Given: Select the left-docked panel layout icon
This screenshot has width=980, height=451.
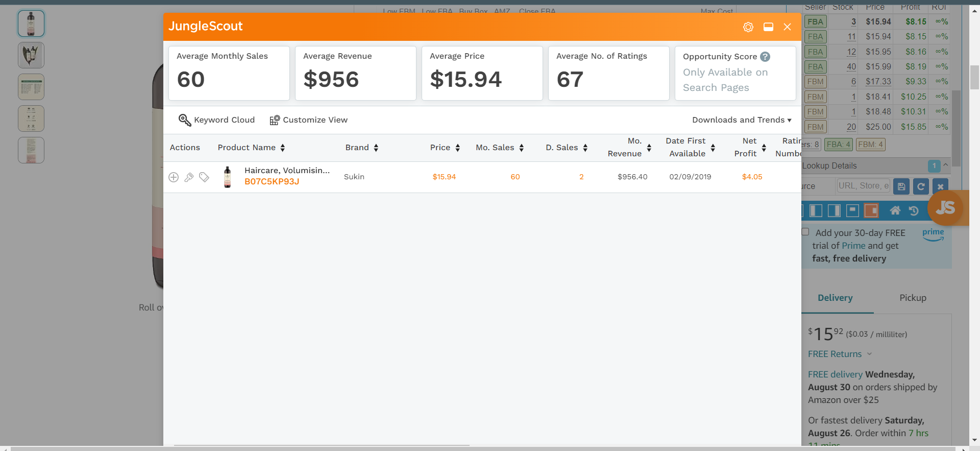Looking at the screenshot, I should click(816, 210).
